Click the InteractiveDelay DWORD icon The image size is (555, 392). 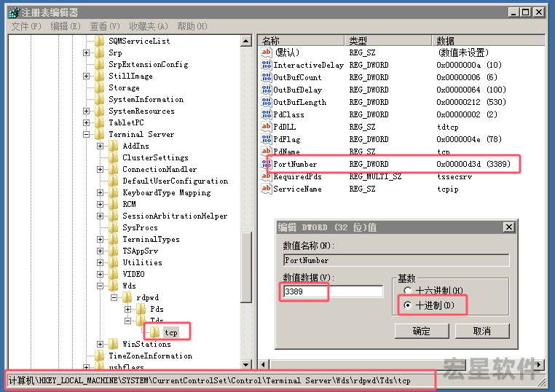[x=267, y=65]
